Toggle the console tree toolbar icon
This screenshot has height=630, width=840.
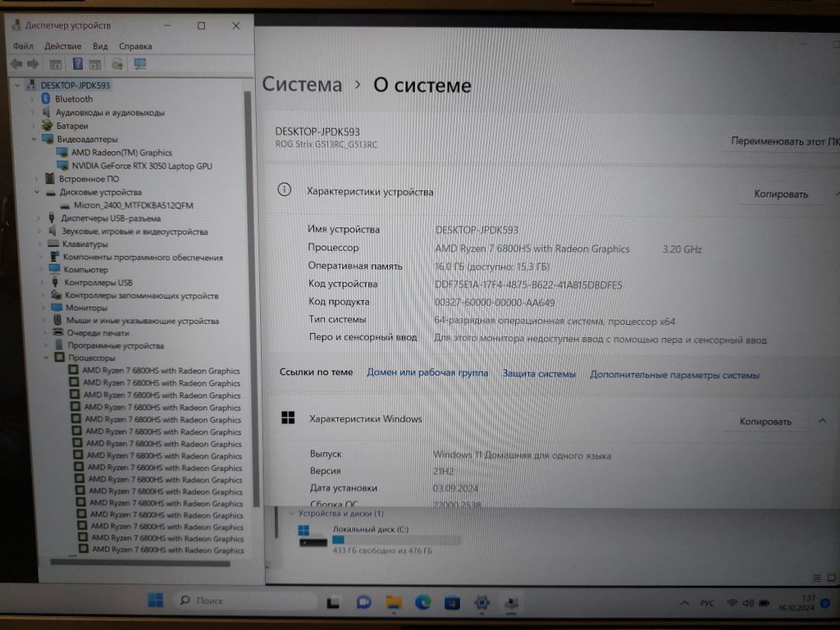point(56,65)
